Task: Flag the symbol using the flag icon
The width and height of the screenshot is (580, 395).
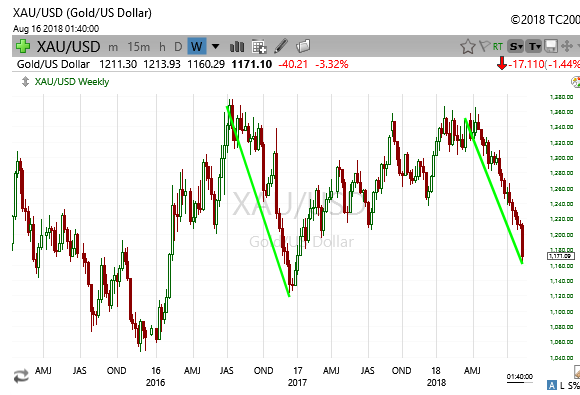Action: pos(484,46)
